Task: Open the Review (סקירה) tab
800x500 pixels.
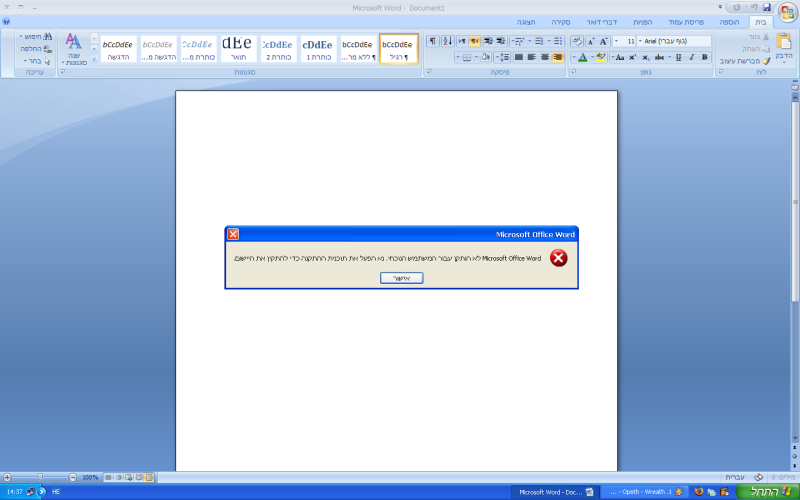Action: (x=560, y=22)
